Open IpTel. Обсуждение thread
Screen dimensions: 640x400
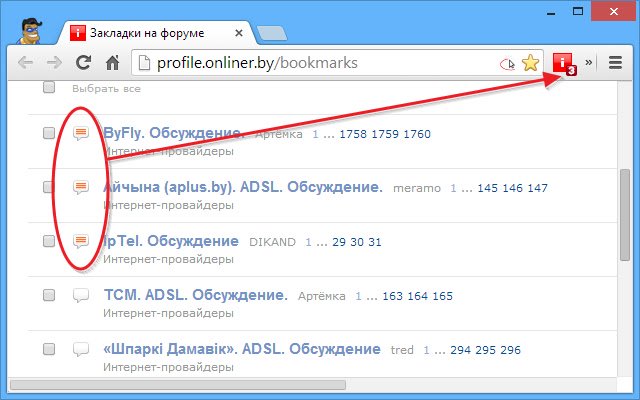point(171,241)
